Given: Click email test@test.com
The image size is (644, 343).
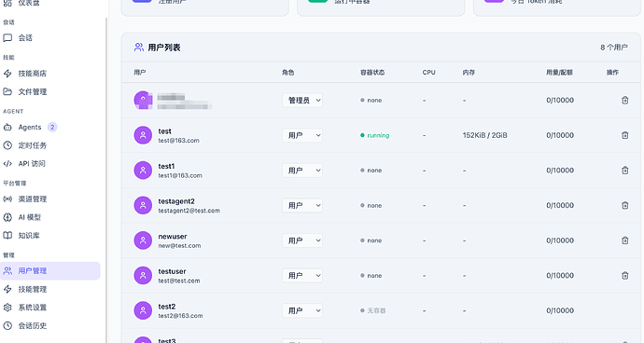Looking at the screenshot, I should [x=179, y=281].
